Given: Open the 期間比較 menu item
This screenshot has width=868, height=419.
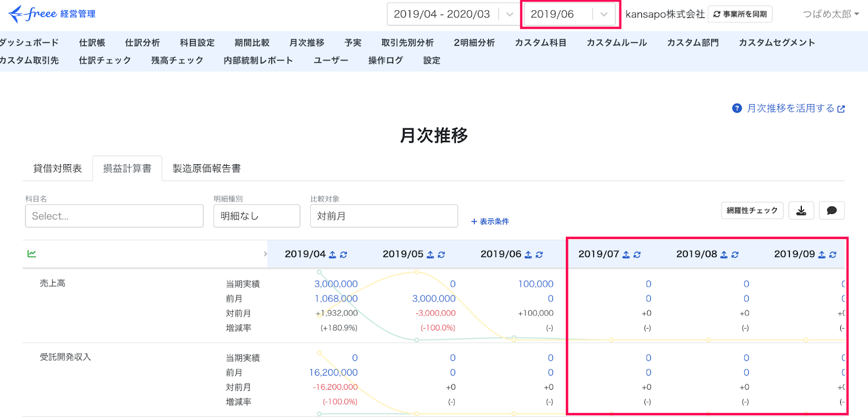Looking at the screenshot, I should coord(252,42).
